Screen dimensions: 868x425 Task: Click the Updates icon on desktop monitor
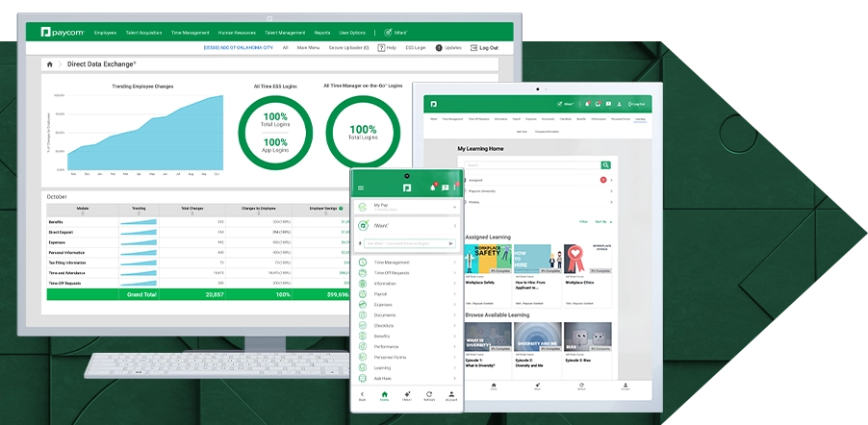(439, 48)
